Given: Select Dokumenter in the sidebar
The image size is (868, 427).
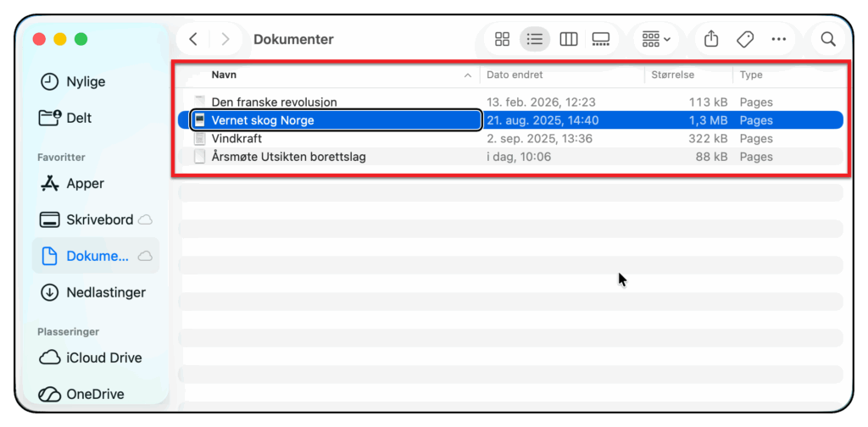Looking at the screenshot, I should coord(95,256).
